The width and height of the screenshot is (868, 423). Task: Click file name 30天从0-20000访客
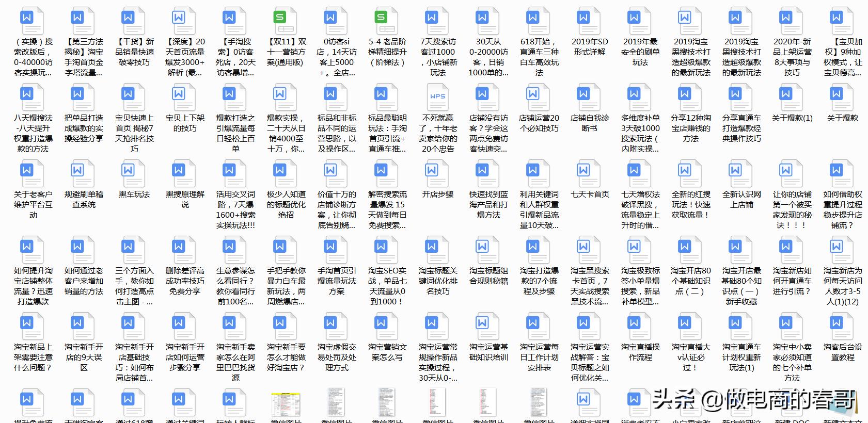(488, 57)
